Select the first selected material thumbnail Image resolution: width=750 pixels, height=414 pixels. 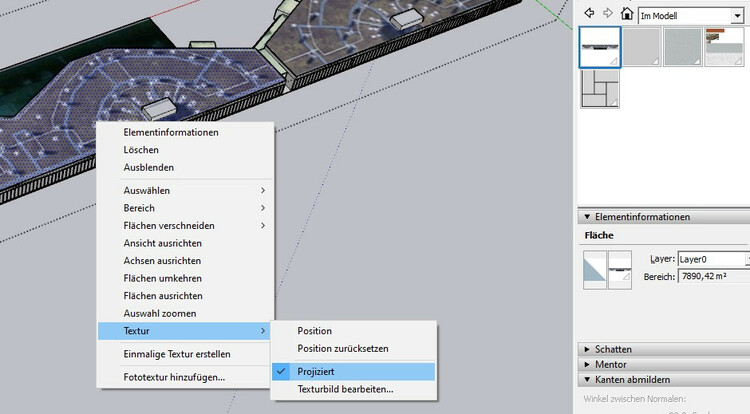(x=602, y=47)
